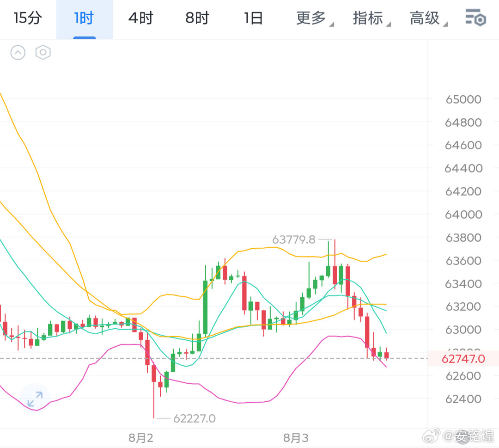This screenshot has width=499, height=448.
Task: Click the 62400 price axis label
Action: point(463,399)
